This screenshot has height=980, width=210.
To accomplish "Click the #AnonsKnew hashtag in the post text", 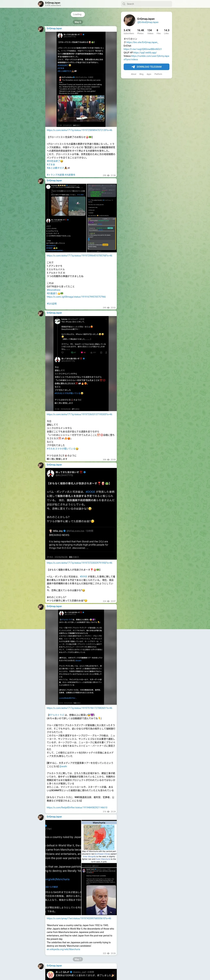I will click(x=54, y=290).
